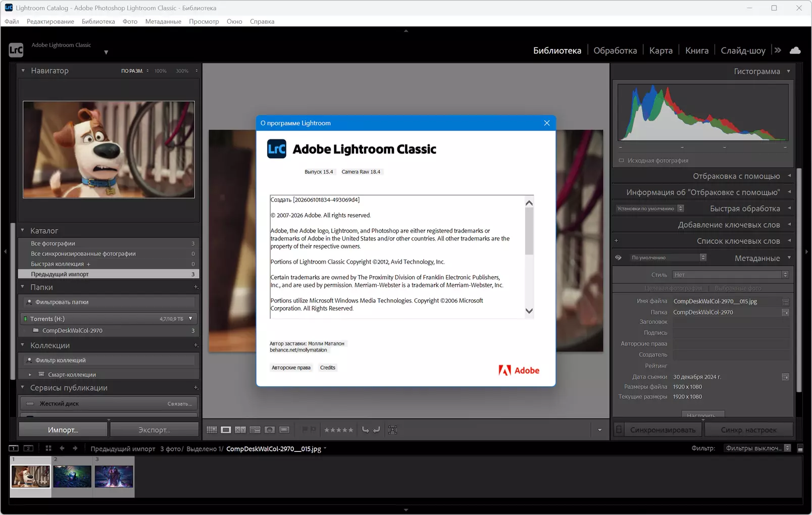The width and height of the screenshot is (812, 515).
Task: Click the LrC identity plate logo
Action: click(16, 50)
